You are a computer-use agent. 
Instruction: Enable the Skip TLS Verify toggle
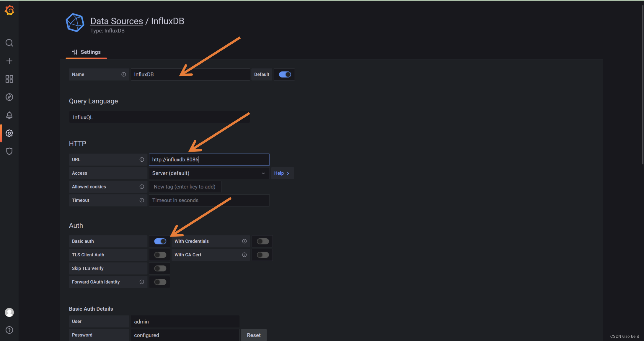tap(160, 268)
